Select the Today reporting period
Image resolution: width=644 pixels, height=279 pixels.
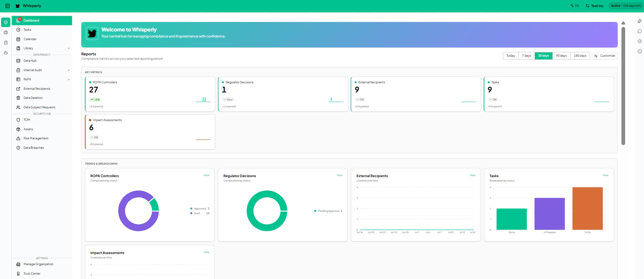pyautogui.click(x=511, y=56)
